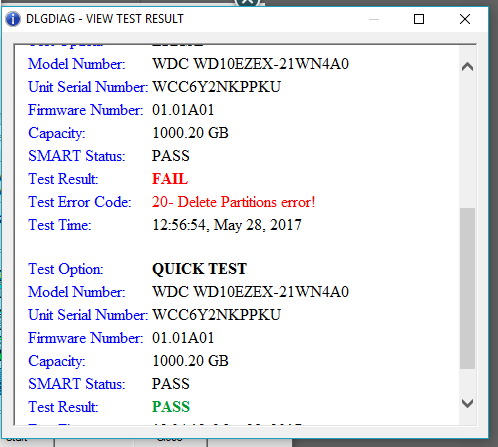The image size is (498, 447).
Task: Click 'Capacity:' label in quick test block
Action: pos(57,361)
